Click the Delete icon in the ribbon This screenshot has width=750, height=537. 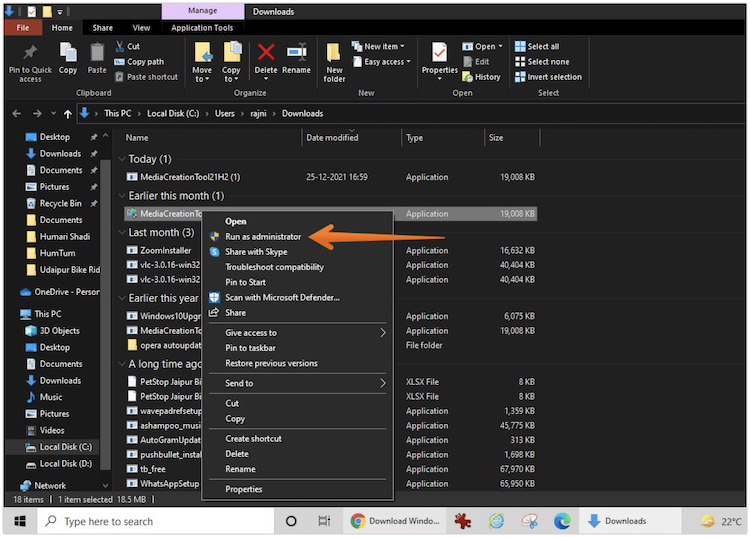pos(266,58)
